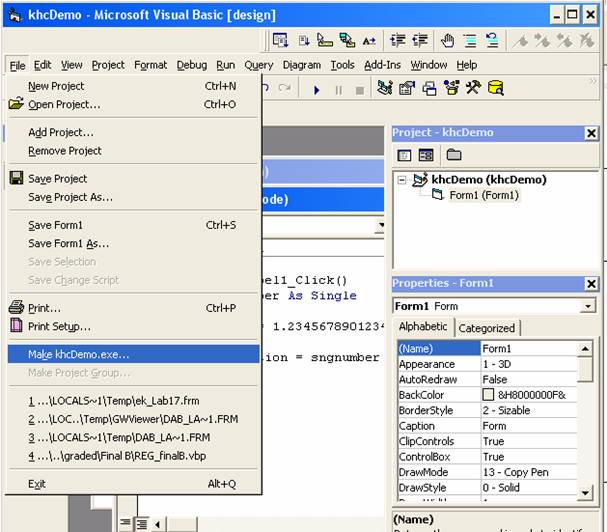The image size is (607, 532).
Task: Open the code window procedure dropdown arrow
Action: (x=381, y=225)
